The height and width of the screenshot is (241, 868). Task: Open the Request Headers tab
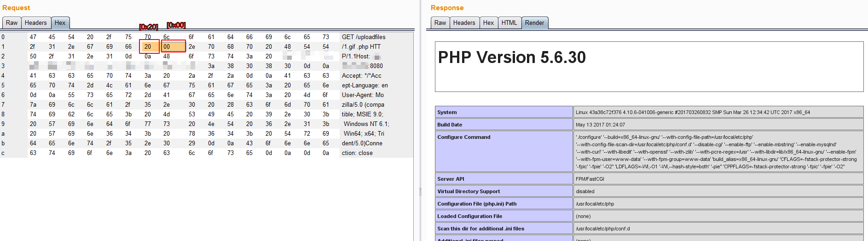click(x=35, y=23)
